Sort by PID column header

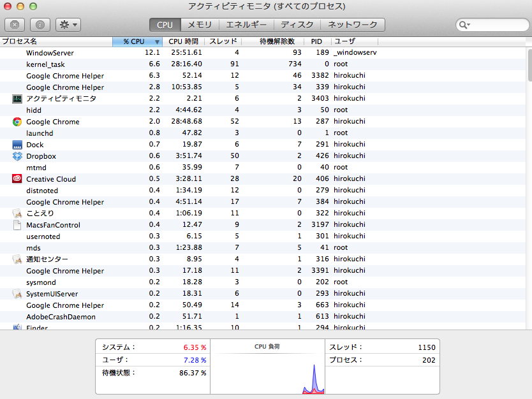point(316,41)
